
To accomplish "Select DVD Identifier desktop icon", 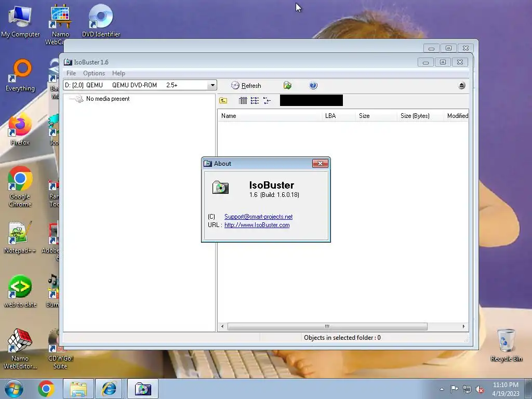I will (x=101, y=21).
